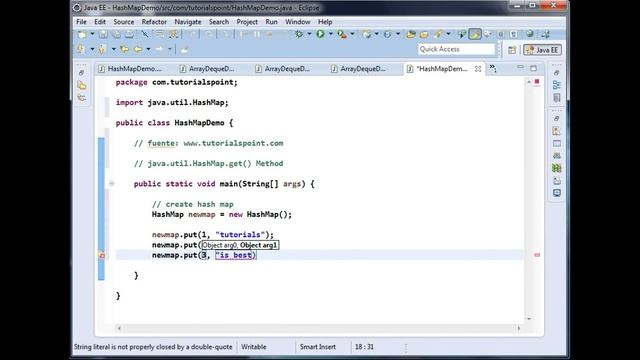The width and height of the screenshot is (640, 360).
Task: Toggle Mark Occurrences highlighted toolbar button
Action: 475,34
